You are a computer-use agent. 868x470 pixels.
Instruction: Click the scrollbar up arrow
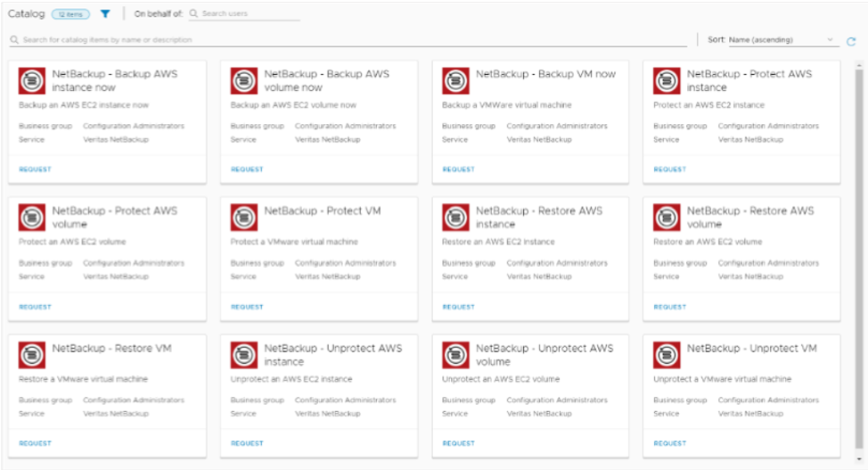coord(858,64)
